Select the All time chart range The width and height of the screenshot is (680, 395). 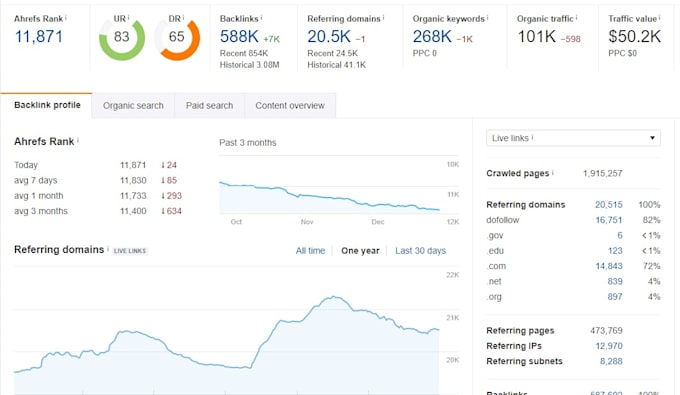pos(310,251)
